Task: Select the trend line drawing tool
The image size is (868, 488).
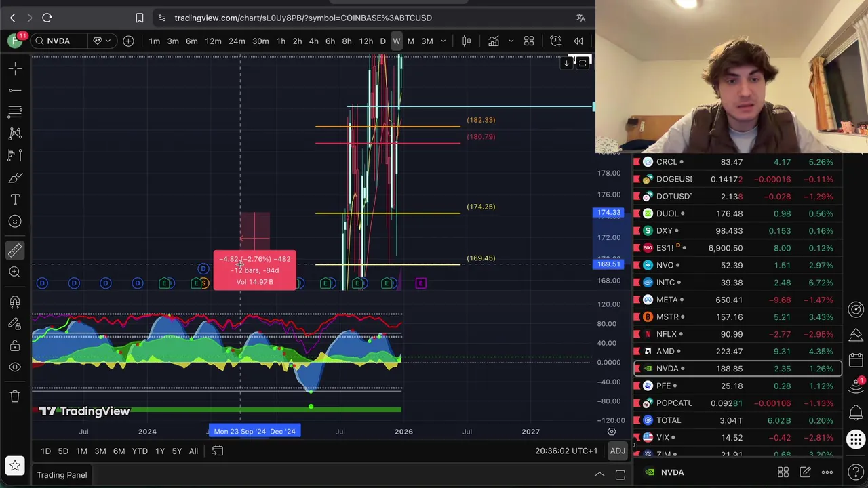Action: coord(15,90)
